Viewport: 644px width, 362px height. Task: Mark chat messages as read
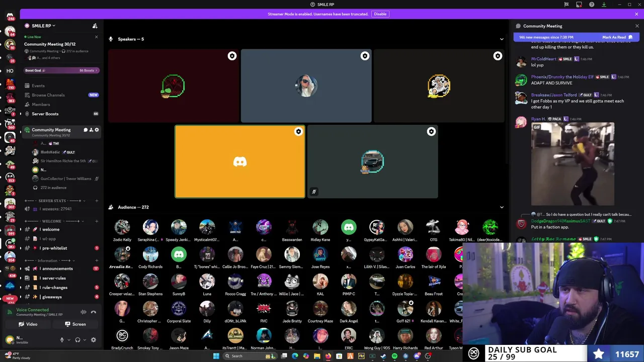point(617,37)
